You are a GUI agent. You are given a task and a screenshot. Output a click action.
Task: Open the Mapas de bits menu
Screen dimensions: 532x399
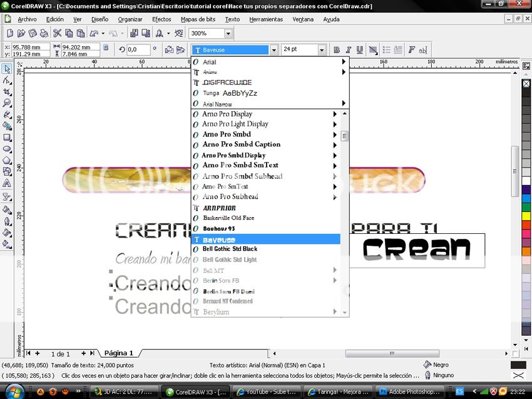pos(198,19)
